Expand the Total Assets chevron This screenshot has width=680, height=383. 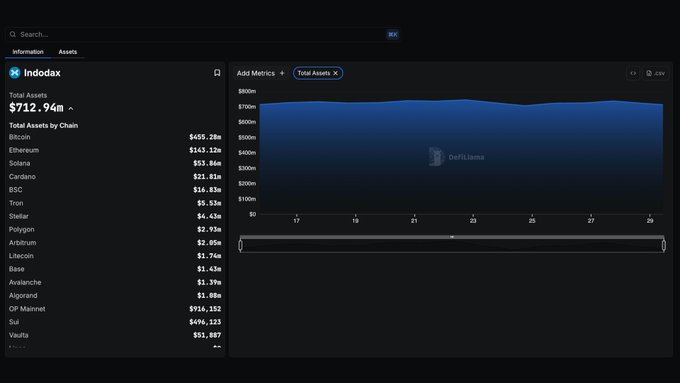71,108
